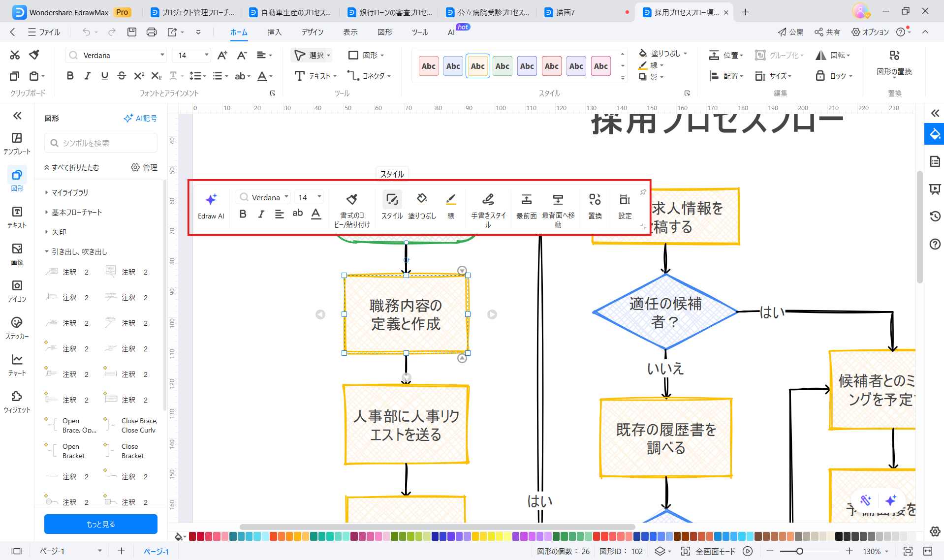Click すべて折りたたむ in shapes panel
Screen dimensions: 944x560
click(72, 167)
